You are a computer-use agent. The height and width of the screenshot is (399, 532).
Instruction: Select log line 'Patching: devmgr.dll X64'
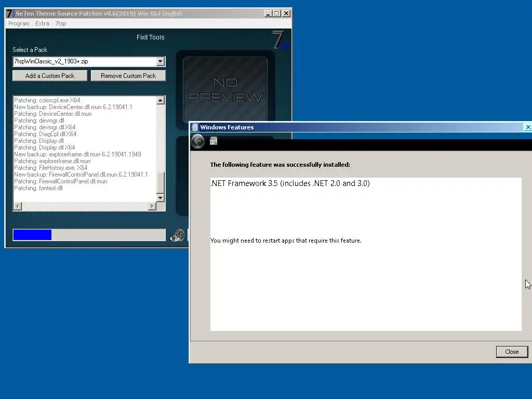(x=45, y=127)
